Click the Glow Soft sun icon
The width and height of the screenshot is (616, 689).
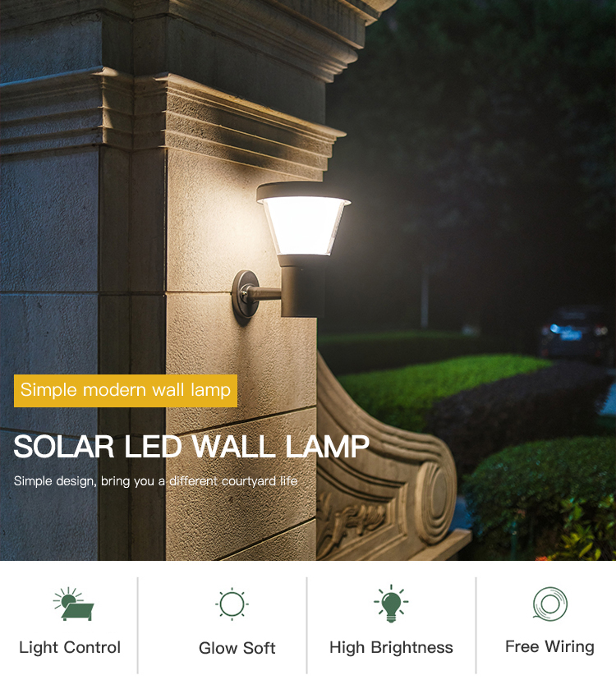click(232, 604)
